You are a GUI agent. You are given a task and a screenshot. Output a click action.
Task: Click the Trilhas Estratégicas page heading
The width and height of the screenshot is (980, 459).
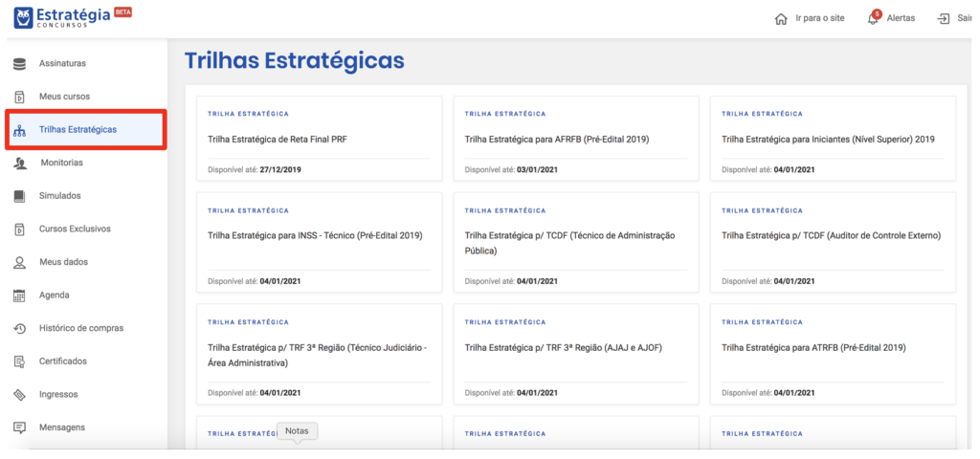(x=295, y=60)
